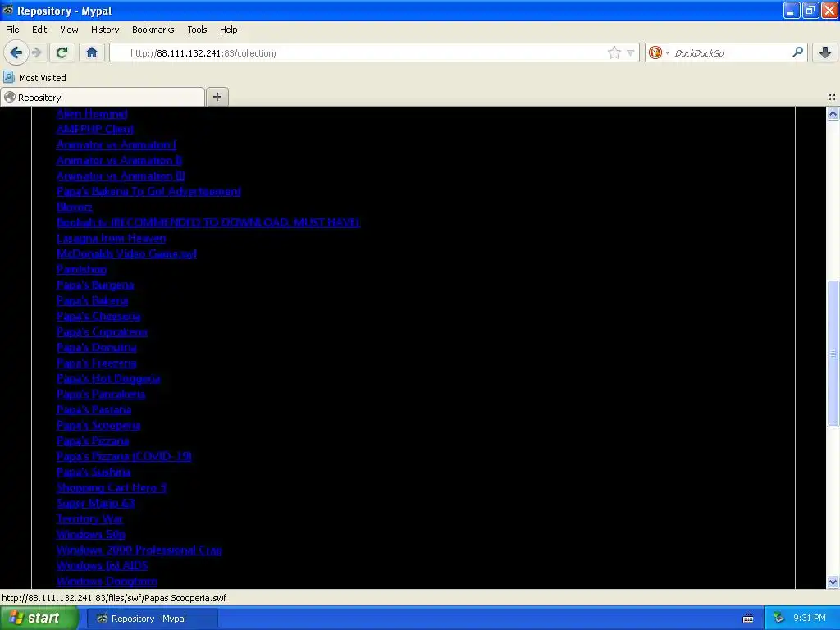This screenshot has height=630, width=840.
Task: Open Animator vs Animation I link
Action: (x=116, y=144)
